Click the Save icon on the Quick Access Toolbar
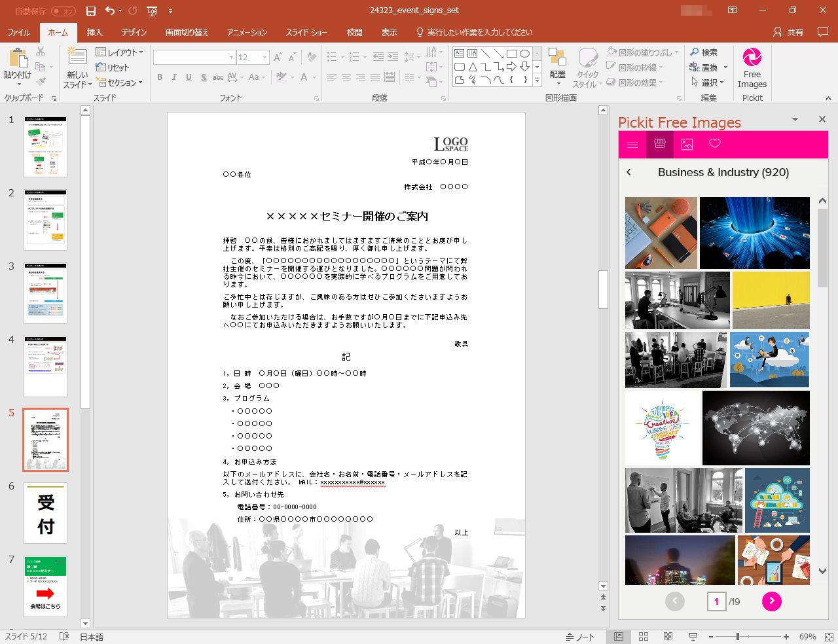Viewport: 838px width, 644px height. coord(90,10)
